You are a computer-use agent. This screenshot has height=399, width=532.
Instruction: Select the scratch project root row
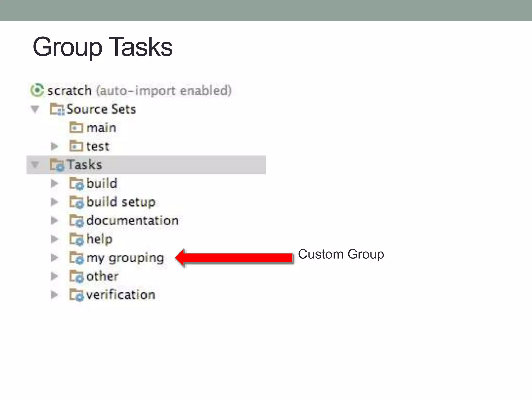tap(146, 90)
